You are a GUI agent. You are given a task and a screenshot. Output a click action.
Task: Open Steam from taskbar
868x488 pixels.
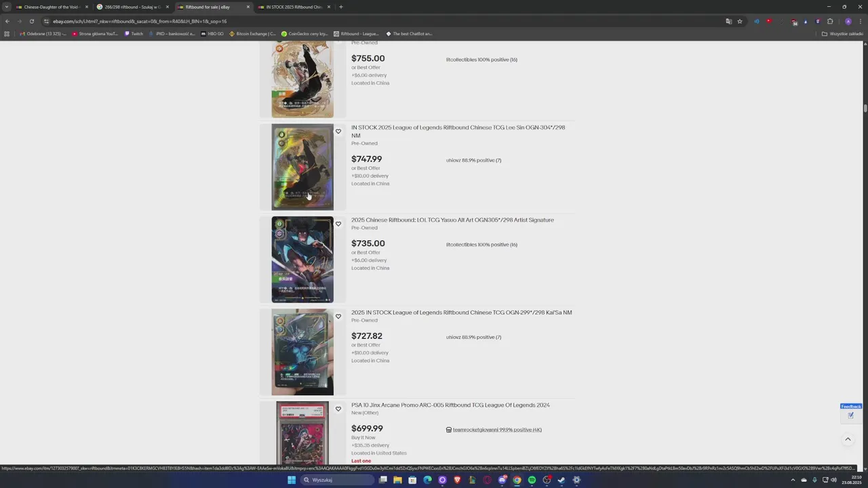[561, 480]
